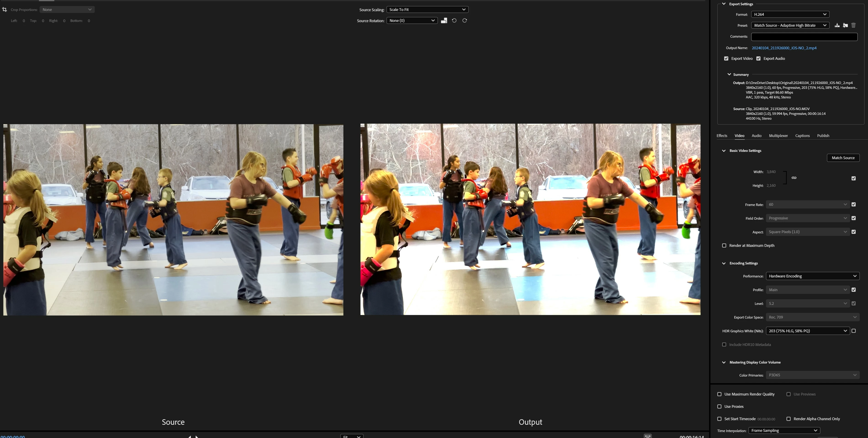Click the Crop tool icon
The width and height of the screenshot is (868, 438).
(x=4, y=9)
